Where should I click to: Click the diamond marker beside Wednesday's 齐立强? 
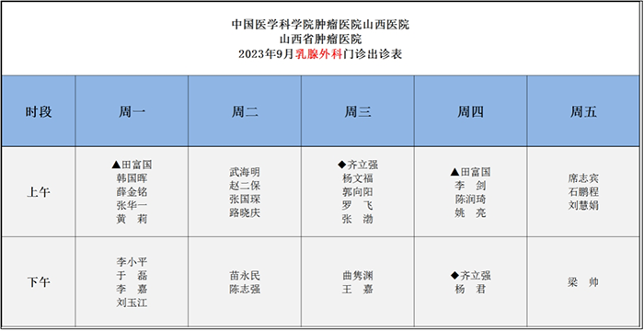341,165
